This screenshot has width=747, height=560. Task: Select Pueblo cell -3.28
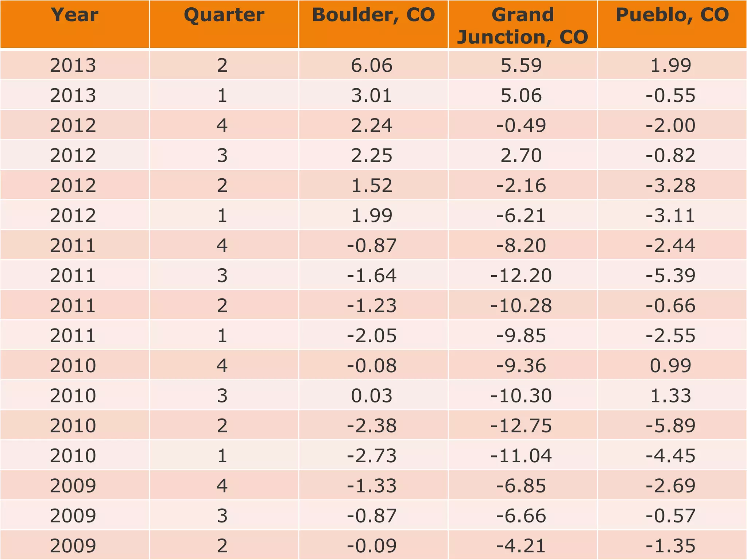[x=671, y=186]
